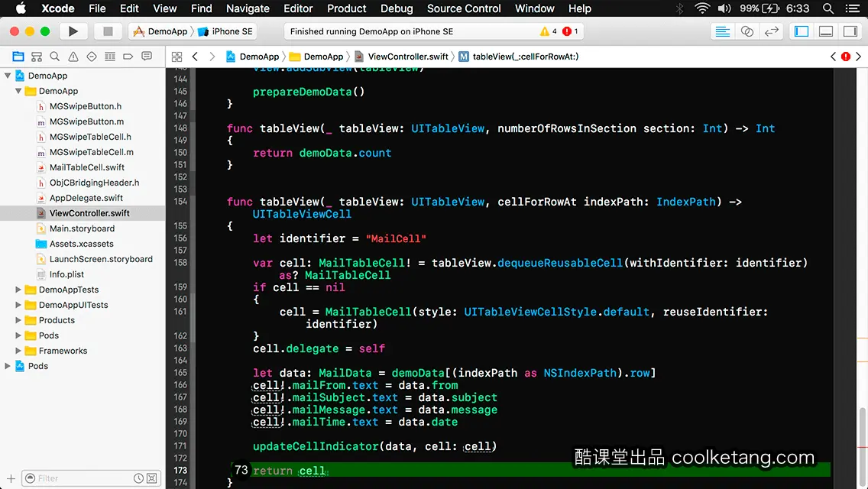Open the Issue navigator
This screenshot has height=489, width=868.
(x=73, y=57)
